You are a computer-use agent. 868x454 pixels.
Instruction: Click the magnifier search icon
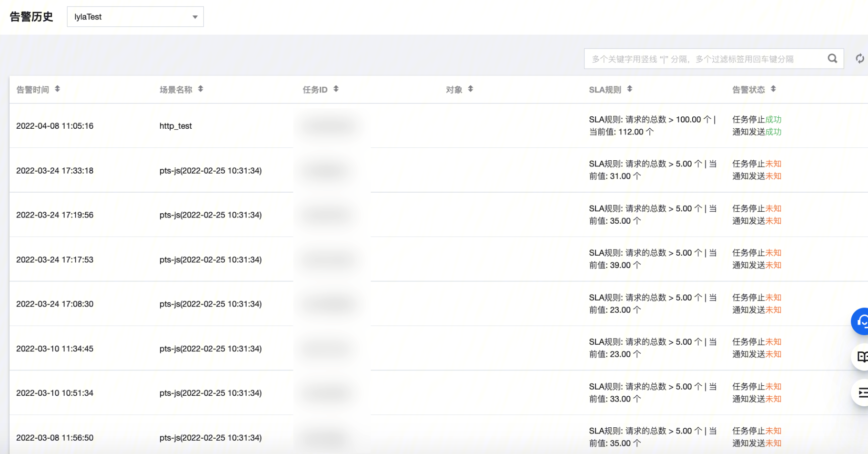pyautogui.click(x=832, y=59)
